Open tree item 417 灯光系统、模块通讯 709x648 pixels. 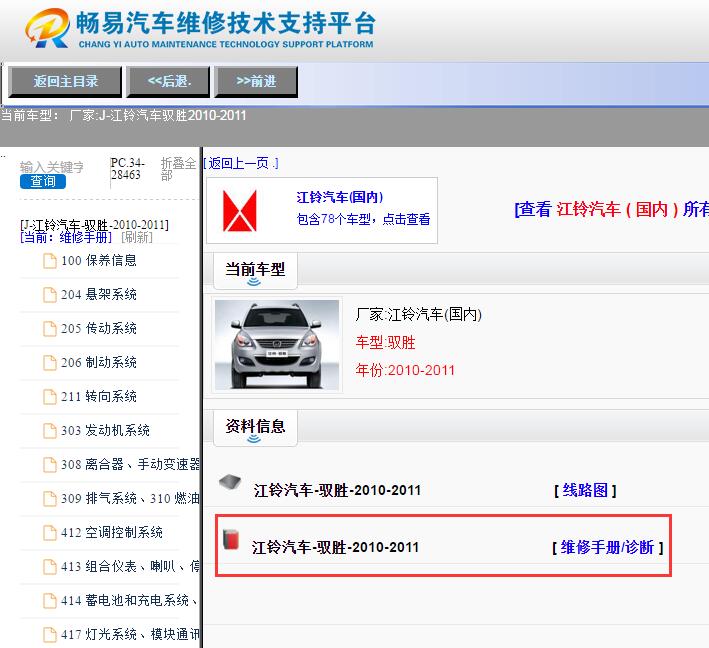(130, 634)
